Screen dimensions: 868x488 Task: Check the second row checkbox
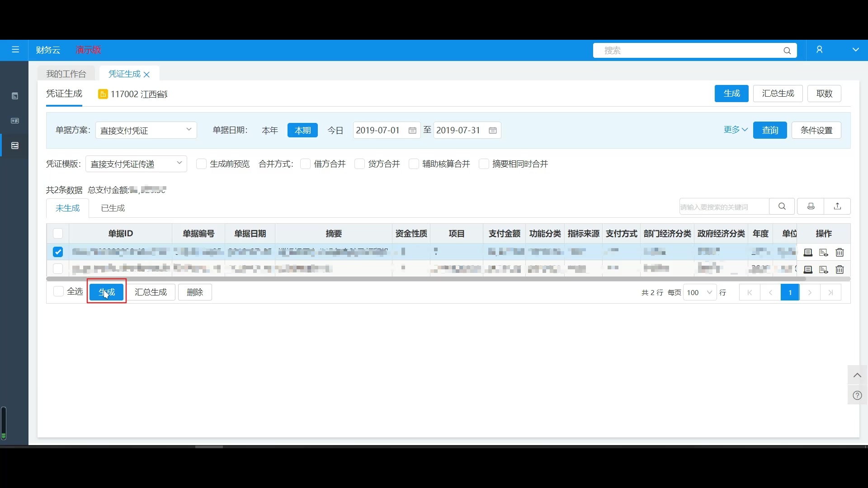(x=58, y=269)
